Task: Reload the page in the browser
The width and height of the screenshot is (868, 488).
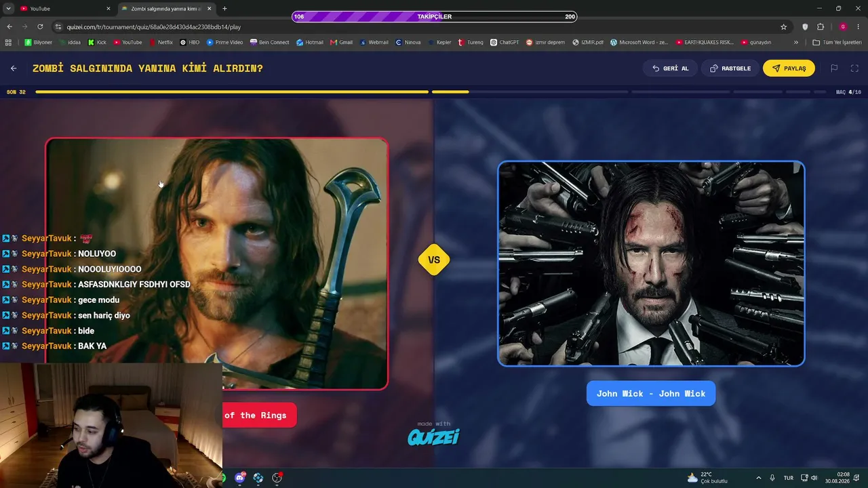Action: [40, 27]
